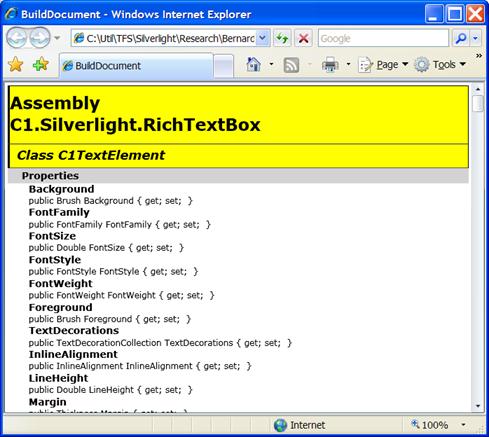The width and height of the screenshot is (489, 437).
Task: Minimize the Internet Explorer window
Action: click(x=434, y=14)
